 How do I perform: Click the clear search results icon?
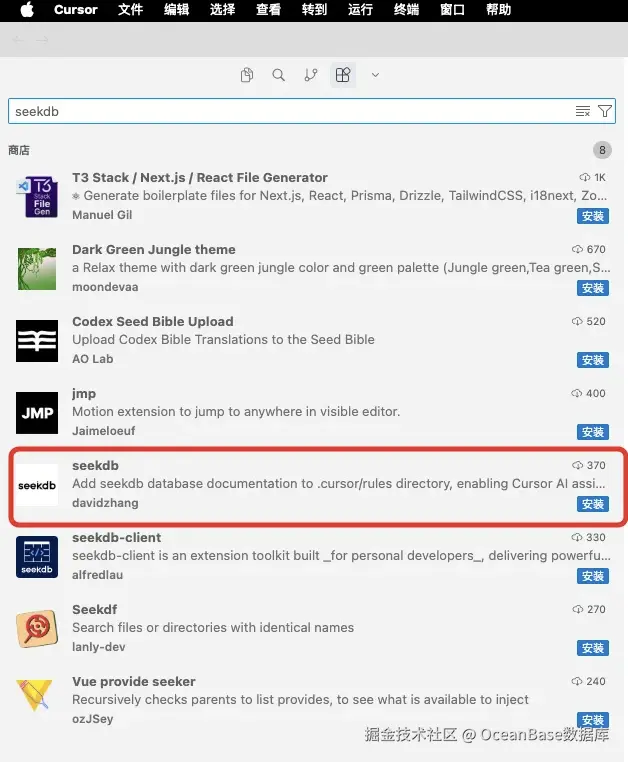583,111
